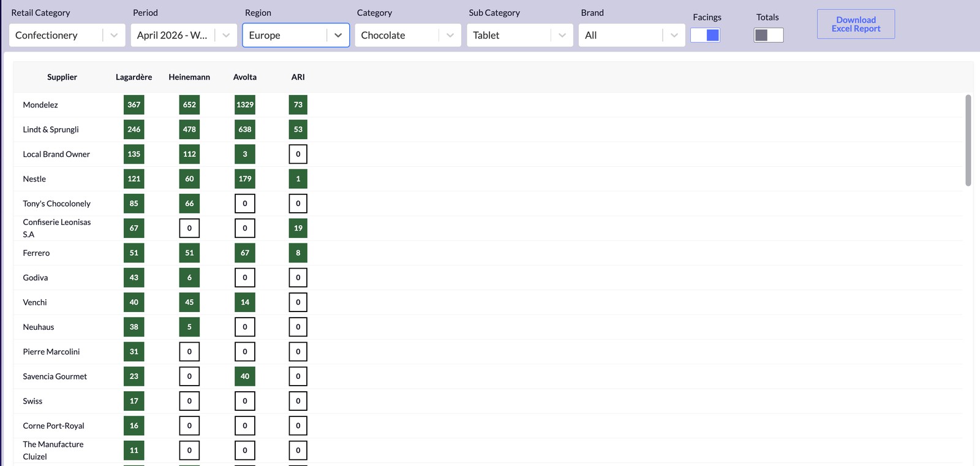Open the Retail Category dropdown arrow

coord(114,36)
